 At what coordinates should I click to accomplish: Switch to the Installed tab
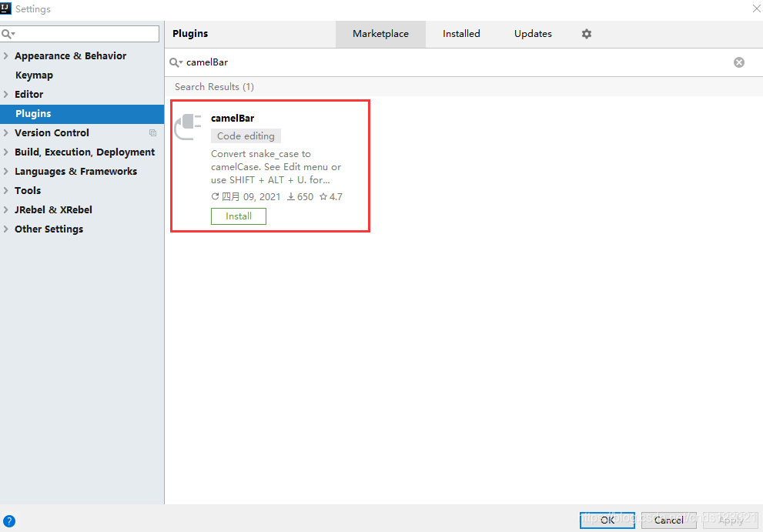(x=461, y=34)
